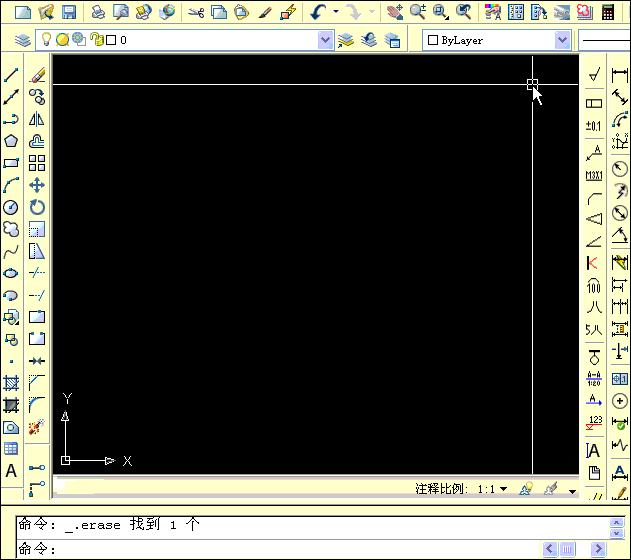Screen dimensions: 631x560
Task: Click the Undo arrow
Action: click(x=318, y=12)
